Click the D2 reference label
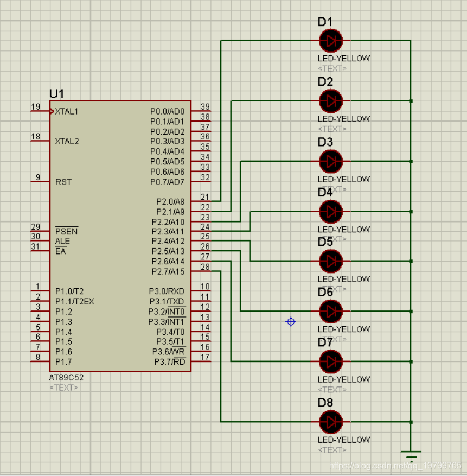Screen dimensions: 467x476 [x=325, y=81]
